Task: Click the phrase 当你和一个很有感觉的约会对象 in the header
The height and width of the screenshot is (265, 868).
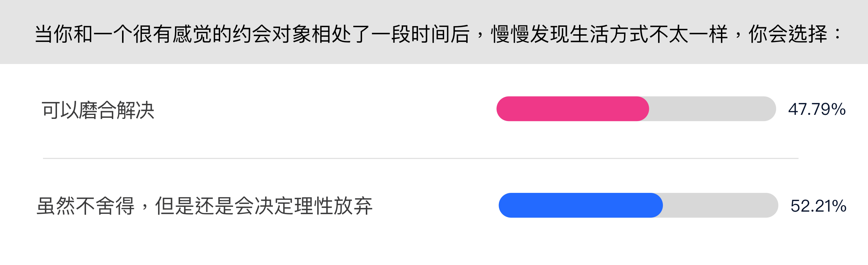Action: coord(173,34)
